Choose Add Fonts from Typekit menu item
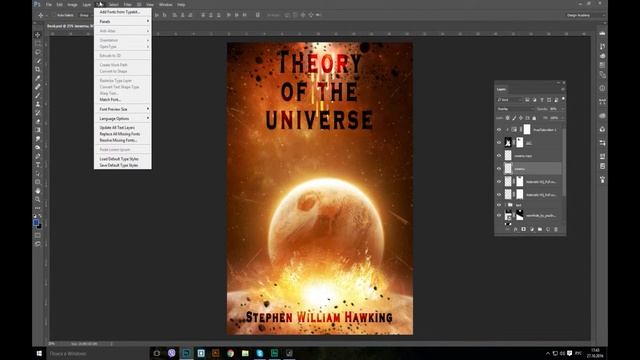Screen dimensions: 640x360 click(123, 12)
